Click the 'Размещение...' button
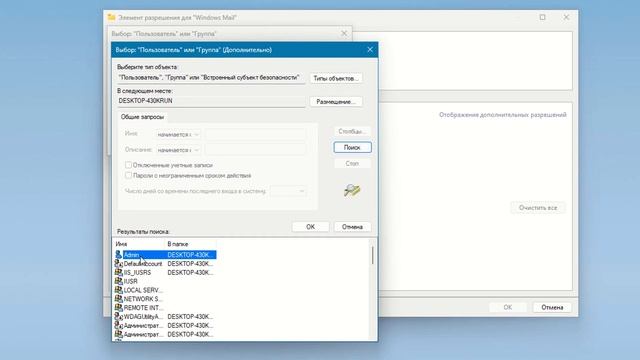 click(x=336, y=102)
